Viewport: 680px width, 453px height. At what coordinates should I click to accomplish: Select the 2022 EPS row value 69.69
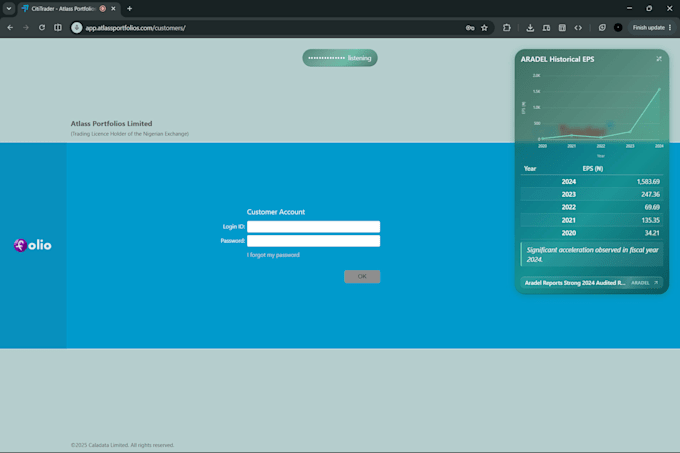[x=652, y=207]
